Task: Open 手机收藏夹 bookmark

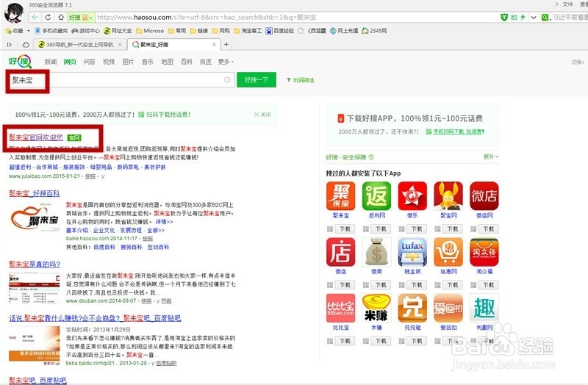Action: click(51, 31)
